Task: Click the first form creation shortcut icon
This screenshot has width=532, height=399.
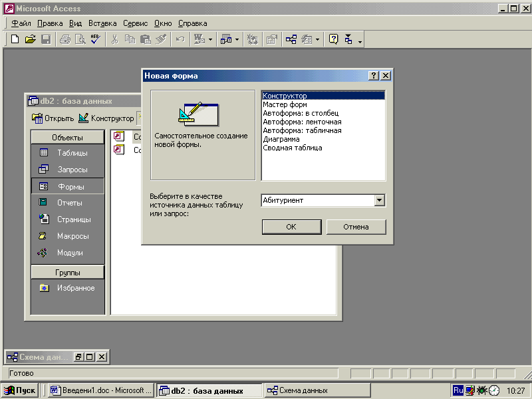Action: (119, 136)
